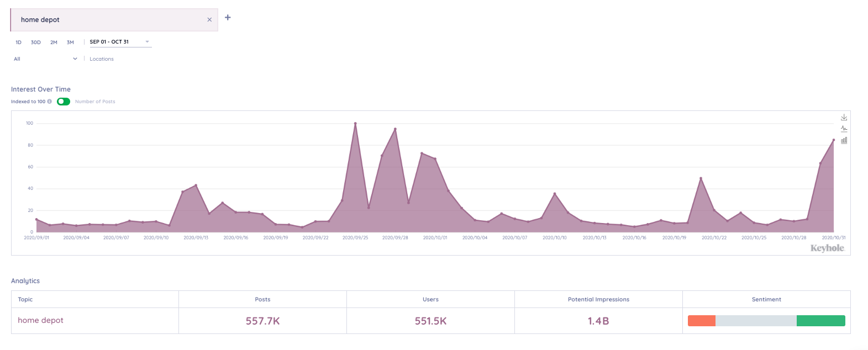Click the Indexed to 100 label
The image size is (868, 350).
point(28,102)
